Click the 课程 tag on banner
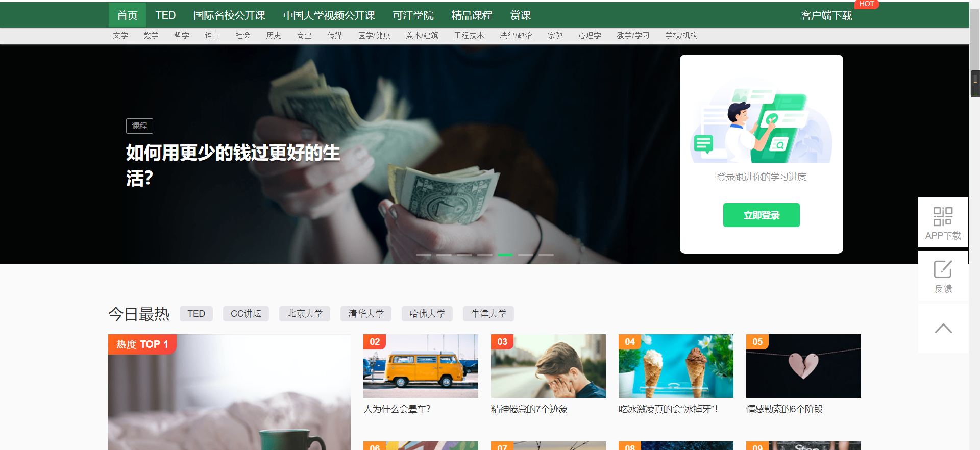This screenshot has width=980, height=450. (139, 126)
